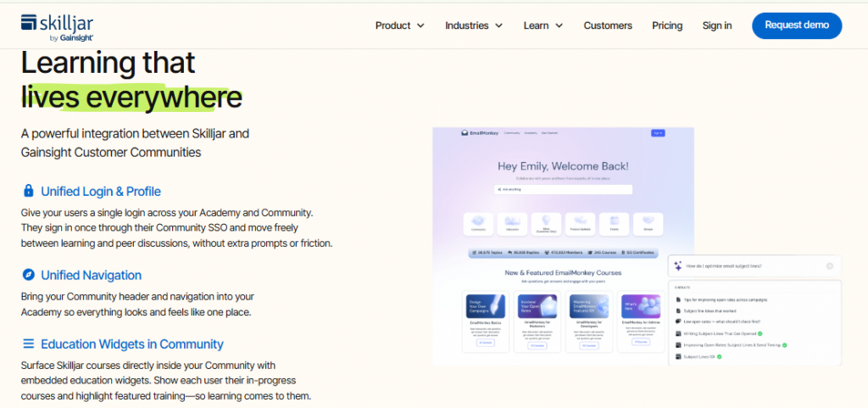Select 'Tips for improving open rates across campaigns' result

[726, 299]
